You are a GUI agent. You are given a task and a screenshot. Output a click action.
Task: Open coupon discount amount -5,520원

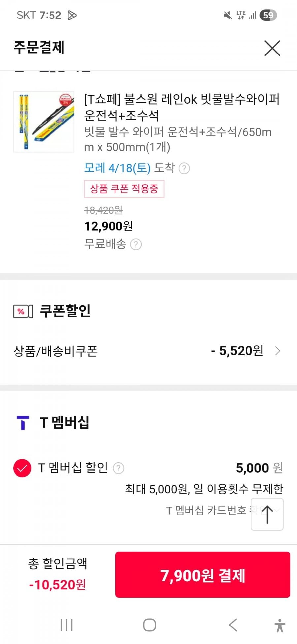coord(237,351)
